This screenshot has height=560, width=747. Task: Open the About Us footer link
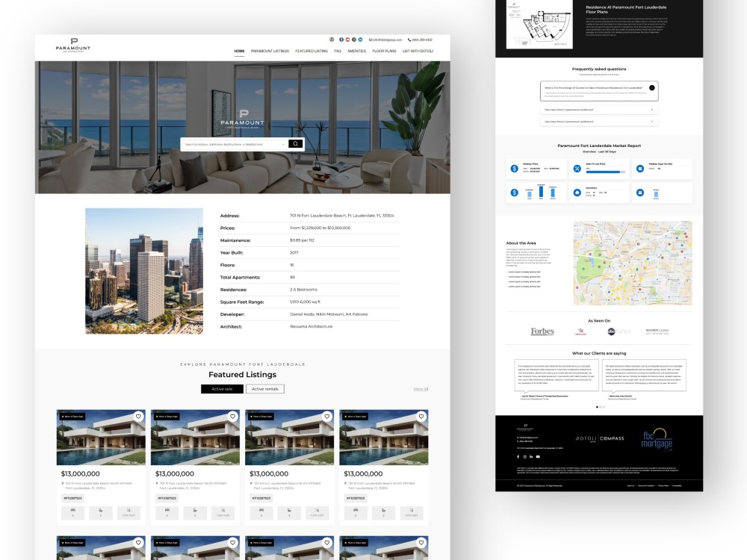tap(630, 486)
